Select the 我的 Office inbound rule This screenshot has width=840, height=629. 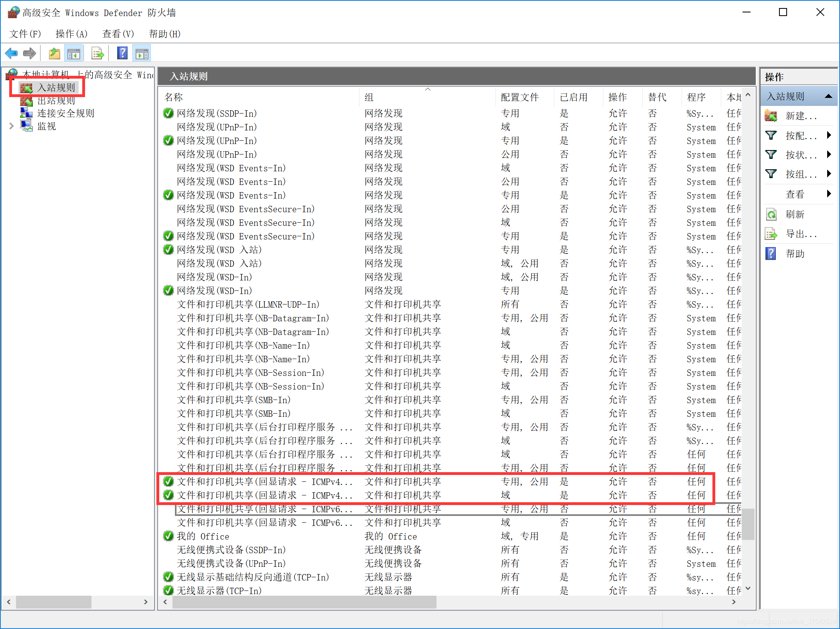click(203, 536)
